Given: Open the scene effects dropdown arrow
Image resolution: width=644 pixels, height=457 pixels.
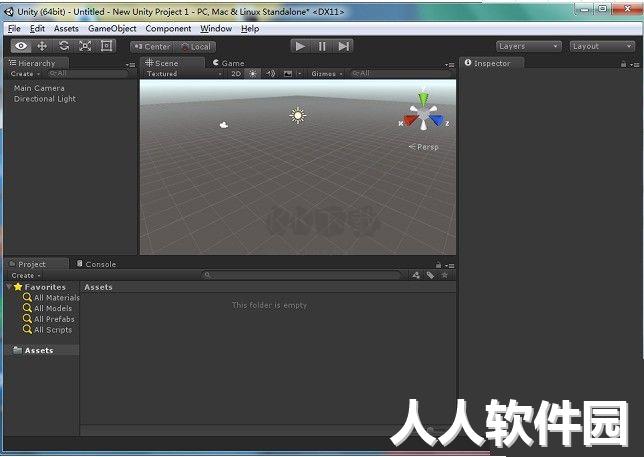Looking at the screenshot, I should 299,74.
